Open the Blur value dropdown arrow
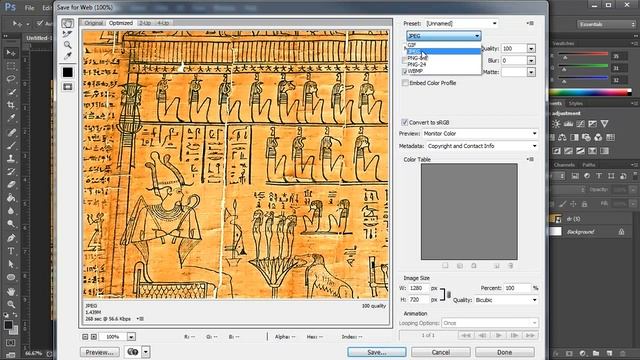 [x=531, y=60]
